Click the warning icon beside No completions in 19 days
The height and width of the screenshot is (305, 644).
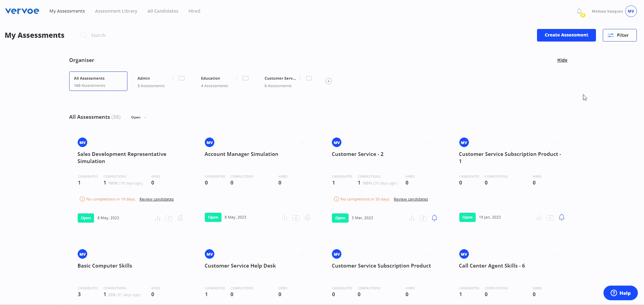pyautogui.click(x=82, y=199)
